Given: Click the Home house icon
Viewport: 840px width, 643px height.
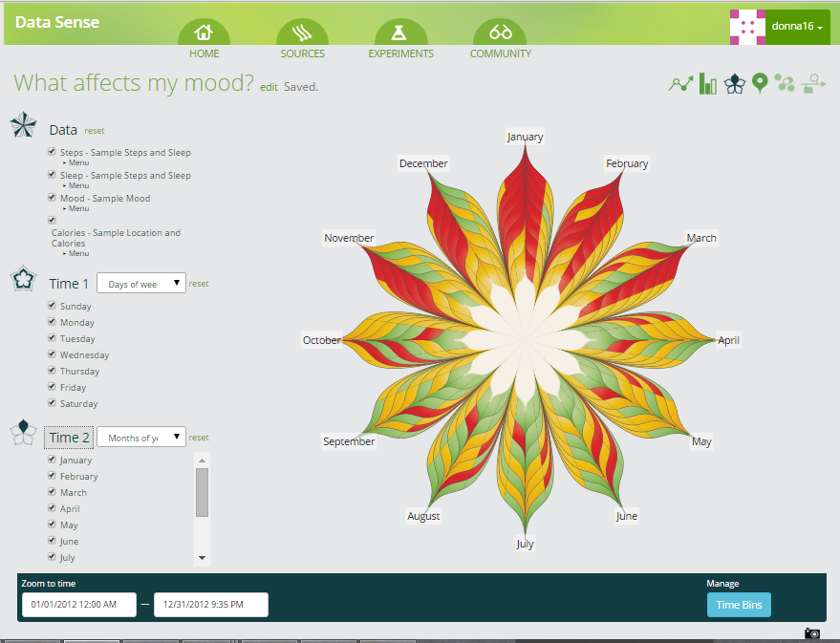Looking at the screenshot, I should click(x=204, y=32).
